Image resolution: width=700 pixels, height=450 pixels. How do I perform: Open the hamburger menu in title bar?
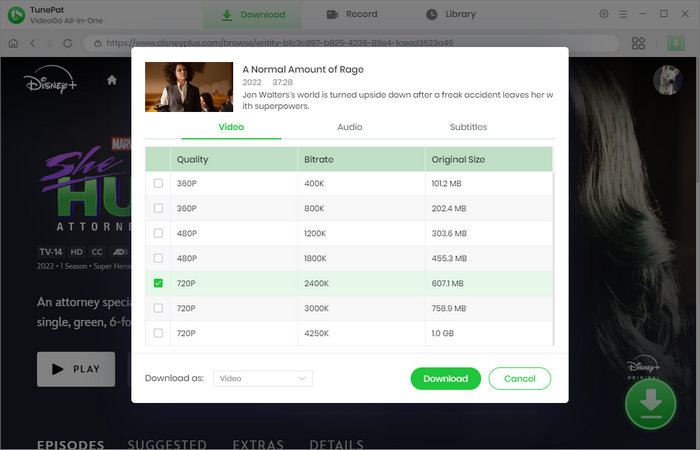point(623,14)
